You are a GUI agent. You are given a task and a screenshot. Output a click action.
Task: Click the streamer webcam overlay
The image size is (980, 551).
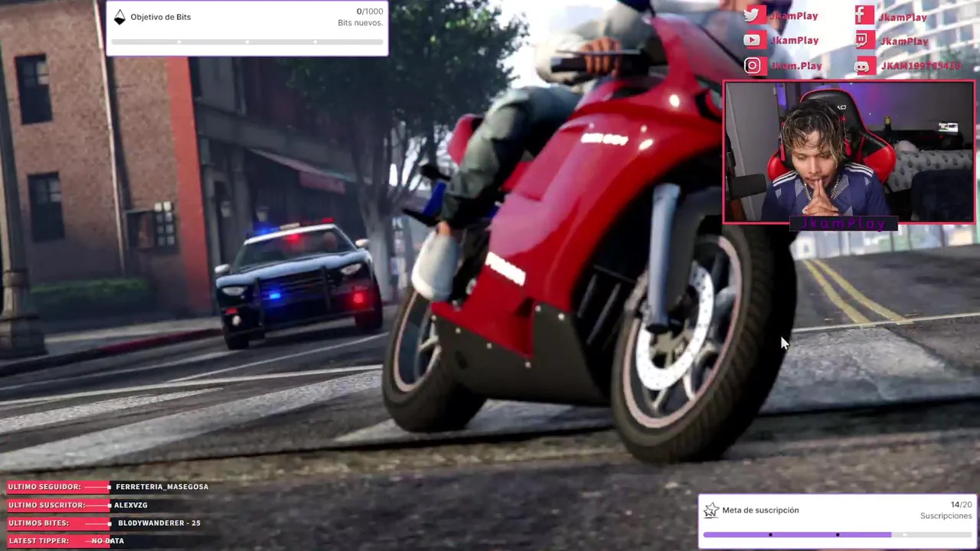coord(848,152)
